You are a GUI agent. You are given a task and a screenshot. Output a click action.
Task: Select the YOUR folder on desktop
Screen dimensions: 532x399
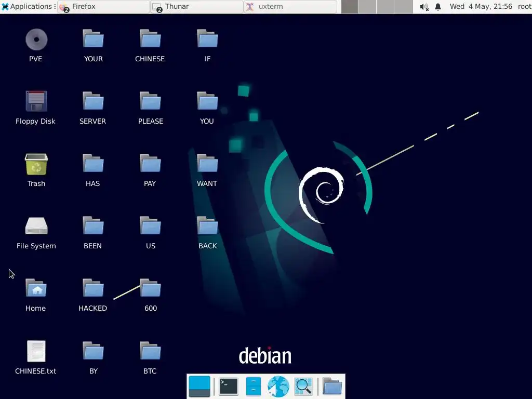click(x=93, y=38)
